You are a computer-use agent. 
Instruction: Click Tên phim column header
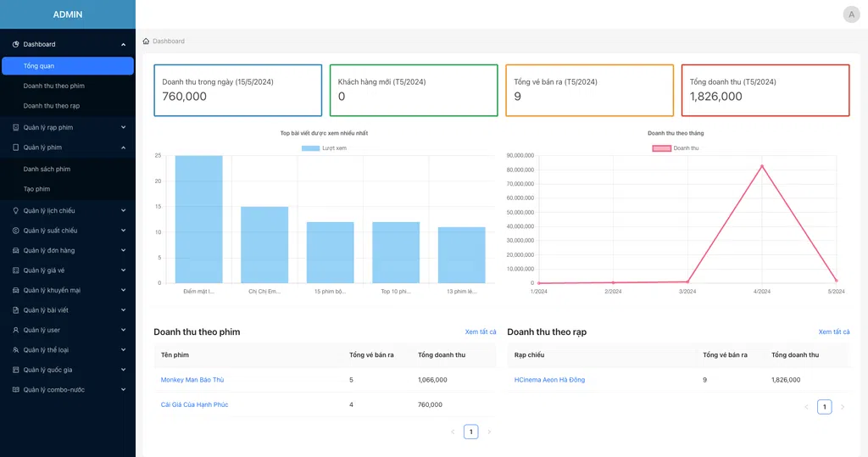point(175,355)
